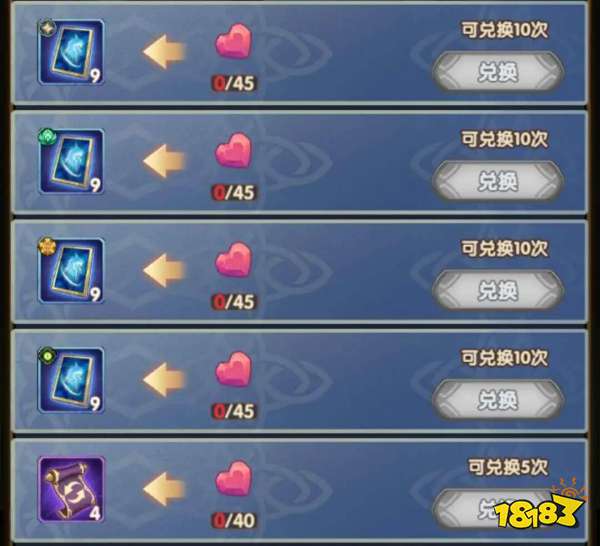Select the purple refresh scroll item
This screenshot has width=600, height=546.
pos(71,489)
